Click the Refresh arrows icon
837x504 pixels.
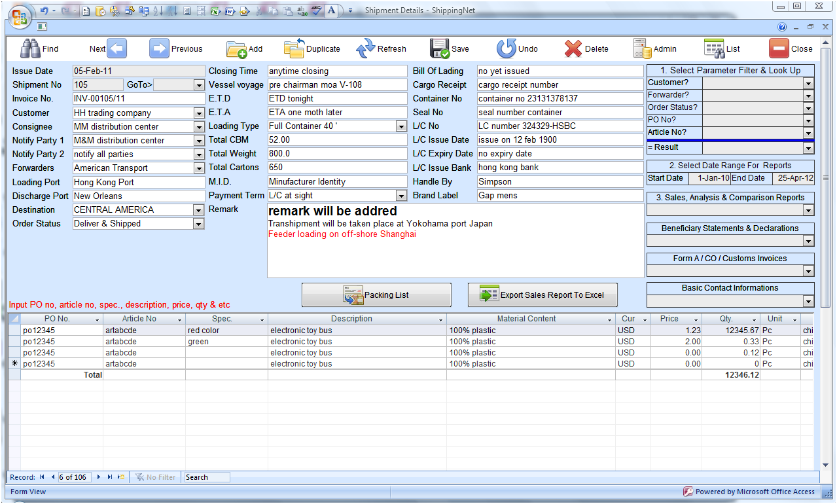tap(365, 49)
